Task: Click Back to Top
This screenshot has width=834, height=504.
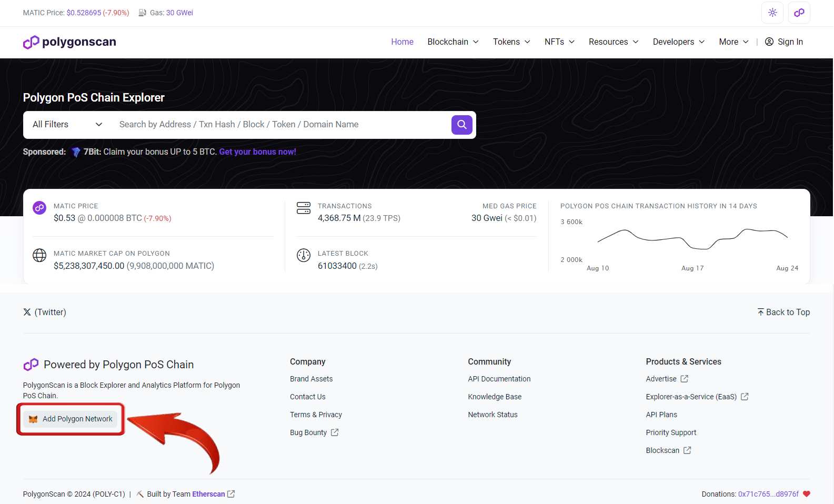Action: point(783,313)
